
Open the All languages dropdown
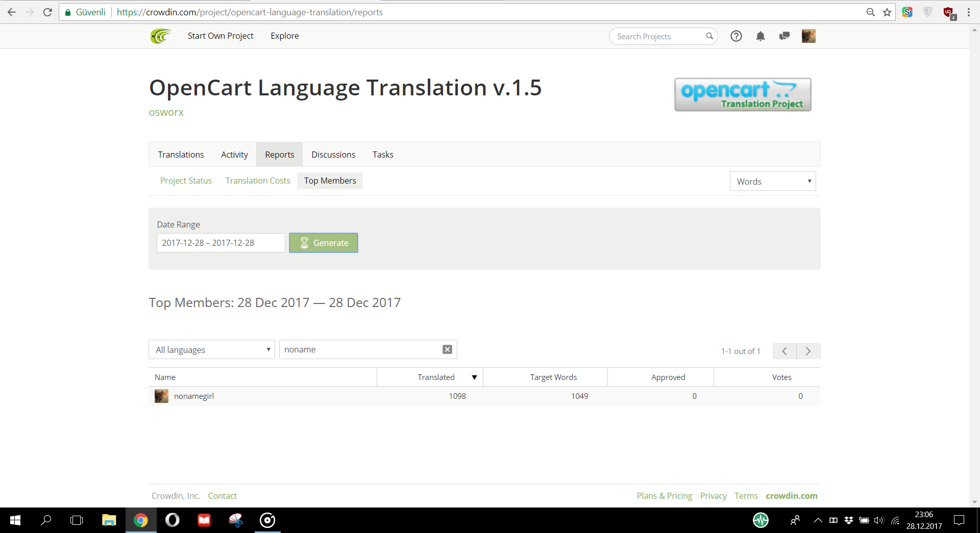[x=212, y=349]
